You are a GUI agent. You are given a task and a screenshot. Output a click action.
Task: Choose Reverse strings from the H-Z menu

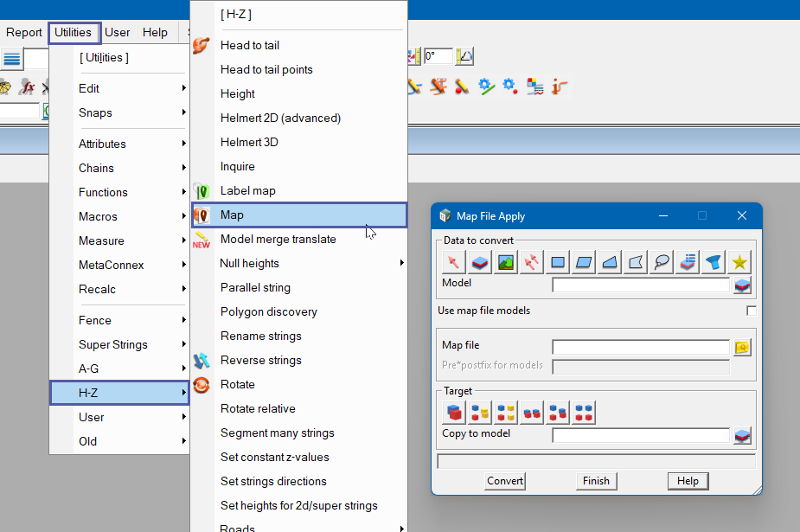click(x=260, y=360)
